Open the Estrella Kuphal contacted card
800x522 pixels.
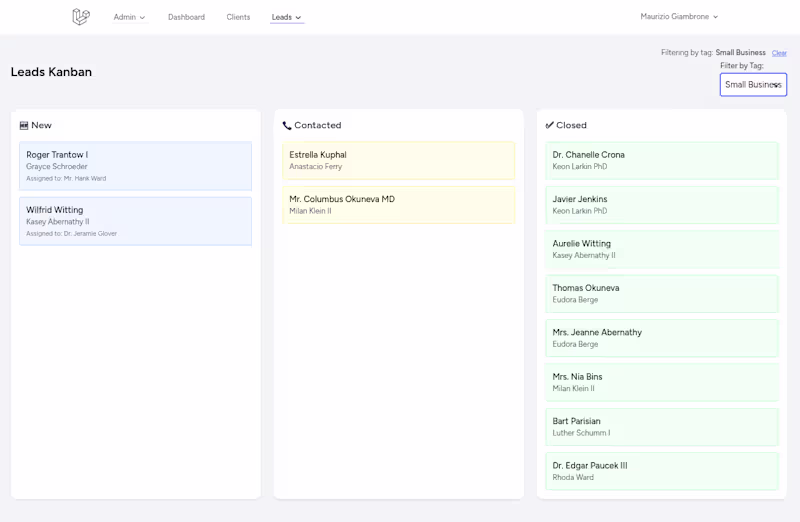[x=398, y=160]
